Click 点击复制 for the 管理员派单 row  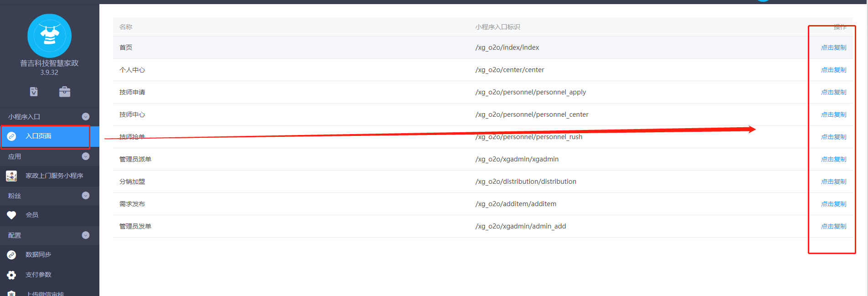pyautogui.click(x=833, y=159)
